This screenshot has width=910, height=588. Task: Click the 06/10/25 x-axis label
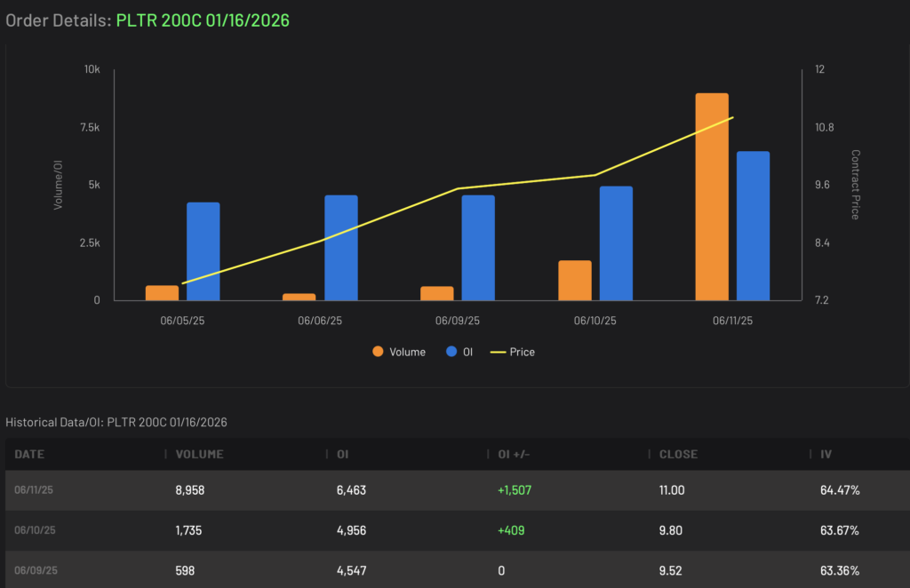(595, 321)
